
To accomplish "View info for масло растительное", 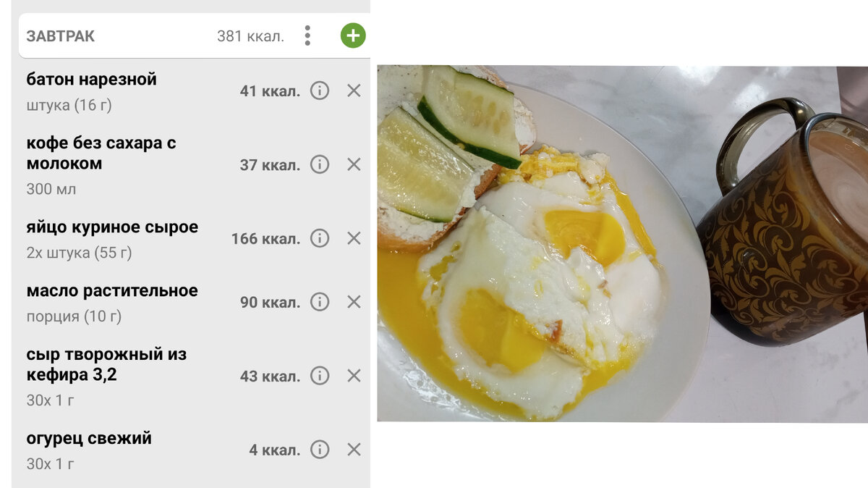I will pos(320,302).
